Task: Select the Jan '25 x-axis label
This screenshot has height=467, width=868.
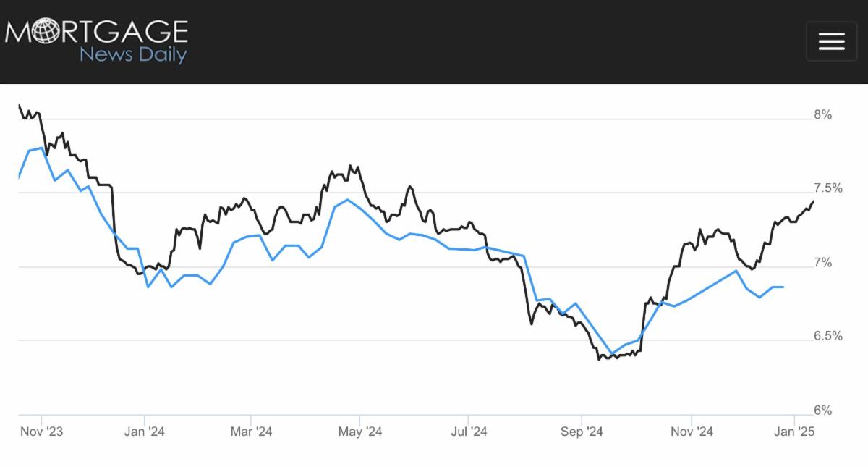Action: [x=795, y=432]
